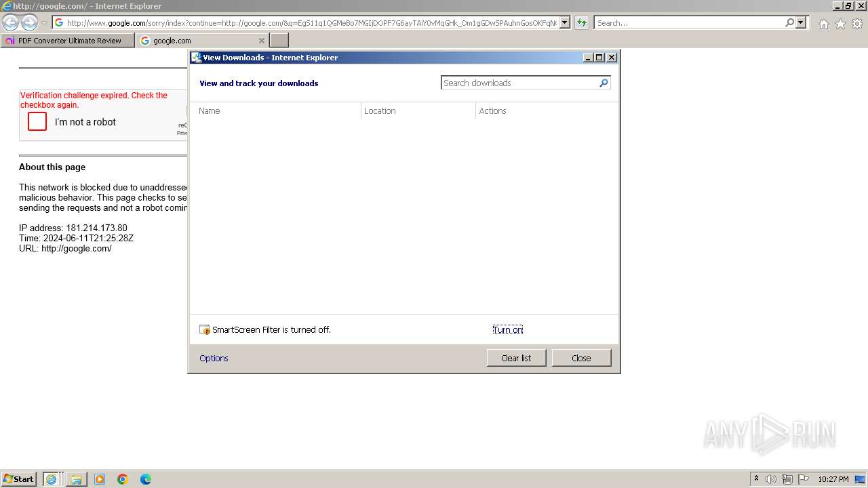Open the volume speaker tray icon

[771, 479]
